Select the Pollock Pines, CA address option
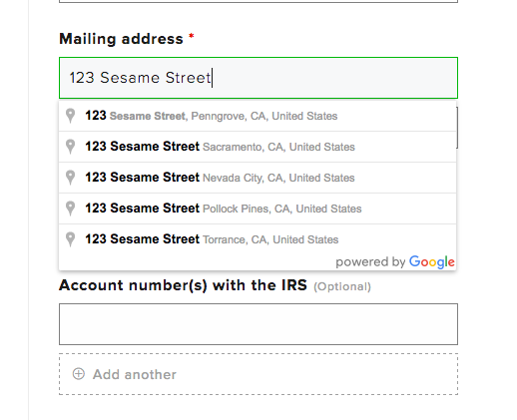Viewport: 517px width, 420px height. 258,209
